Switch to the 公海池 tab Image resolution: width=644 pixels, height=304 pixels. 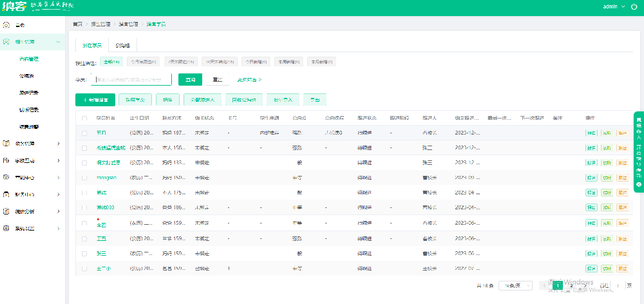click(x=122, y=45)
